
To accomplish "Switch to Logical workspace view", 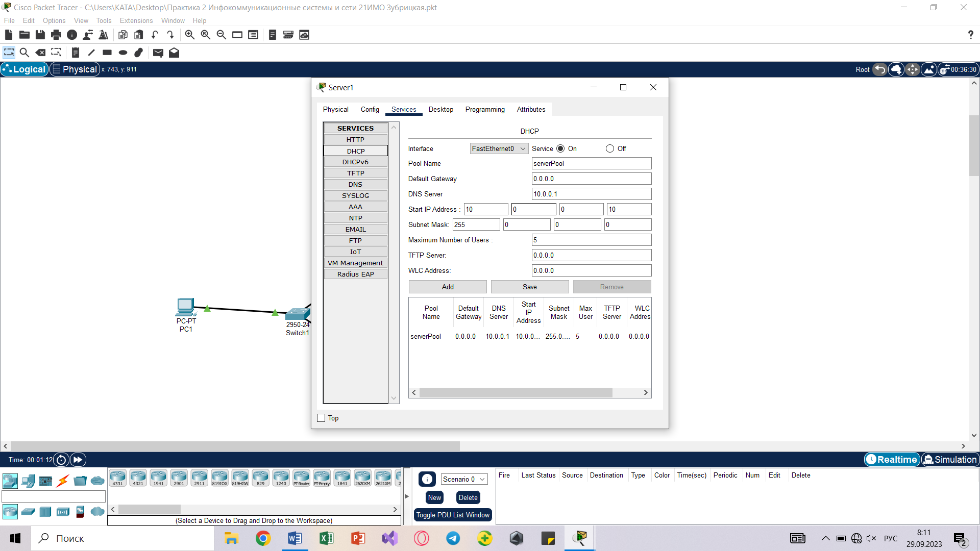I will pos(24,69).
